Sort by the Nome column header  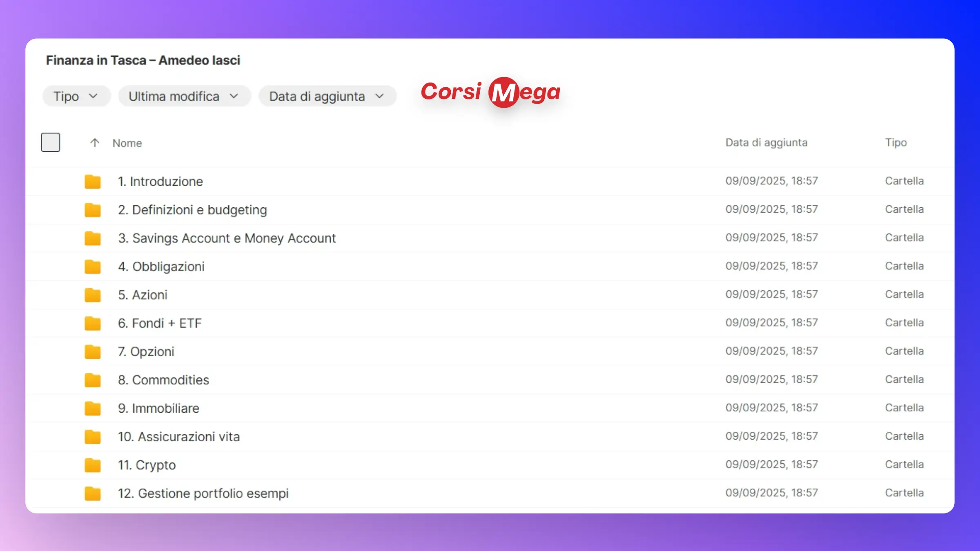click(127, 143)
